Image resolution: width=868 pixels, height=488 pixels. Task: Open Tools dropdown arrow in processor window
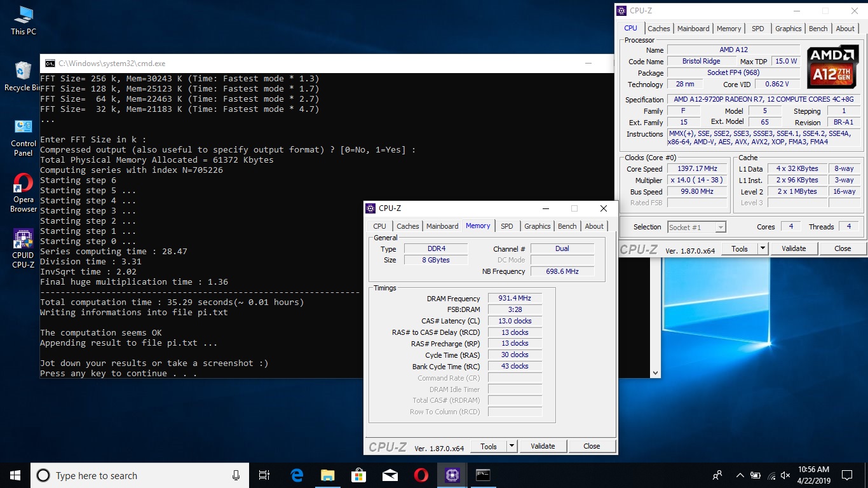[x=763, y=248]
